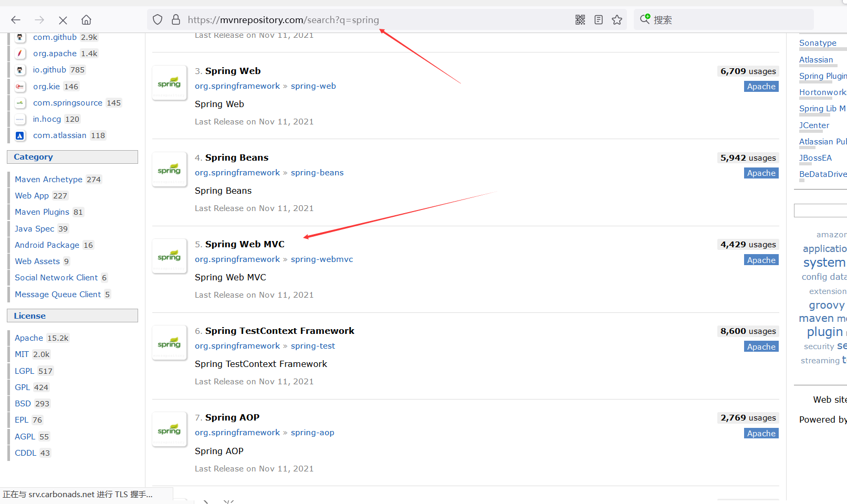Image resolution: width=847 pixels, height=504 pixels.
Task: Click the 6,709 usages badge
Action: pos(748,71)
